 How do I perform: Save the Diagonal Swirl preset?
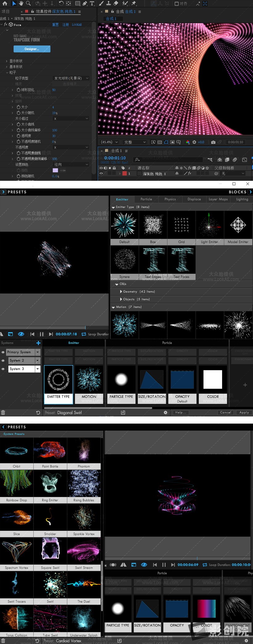[123, 413]
